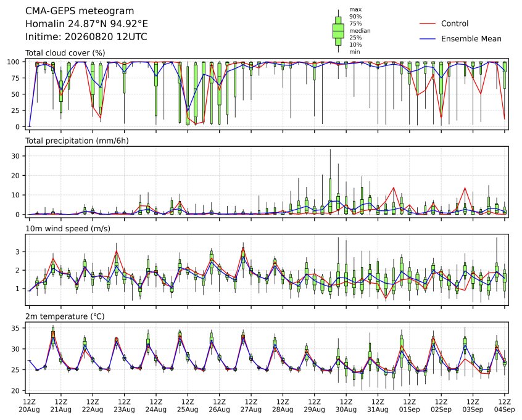Click the '12Z 27Aug' x-axis label

(251, 406)
